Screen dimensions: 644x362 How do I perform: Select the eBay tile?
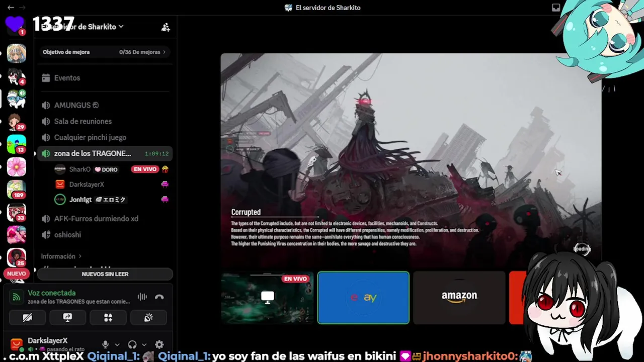(x=363, y=298)
